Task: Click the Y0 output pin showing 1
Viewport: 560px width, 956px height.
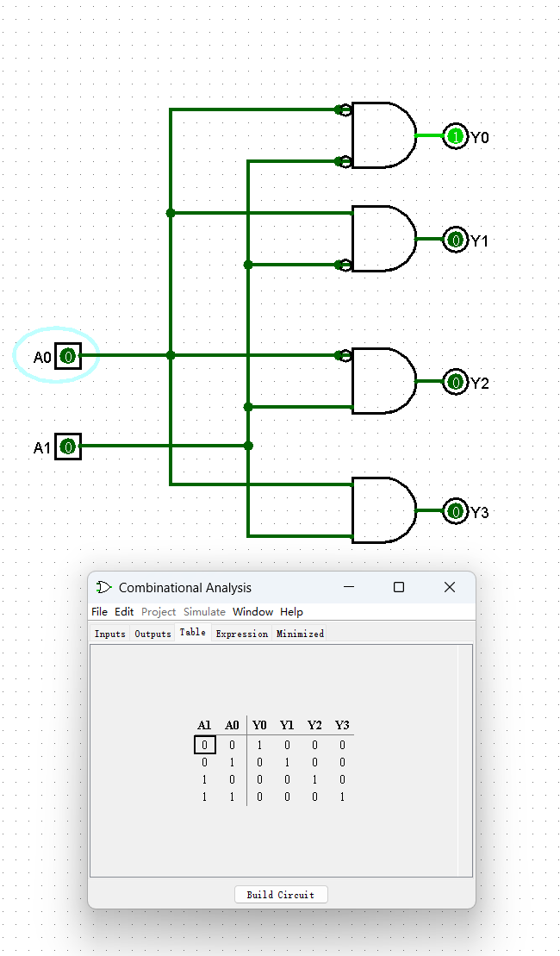Action: point(455,136)
